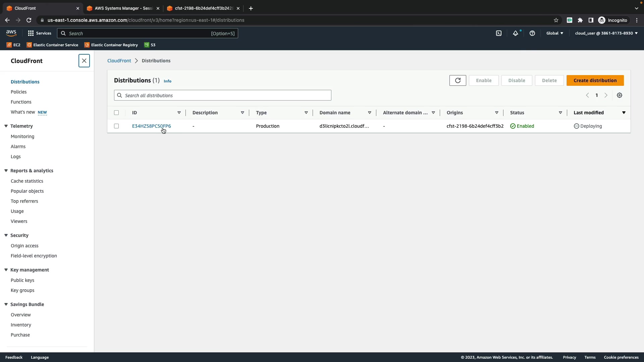Click Create distribution button

point(595,80)
